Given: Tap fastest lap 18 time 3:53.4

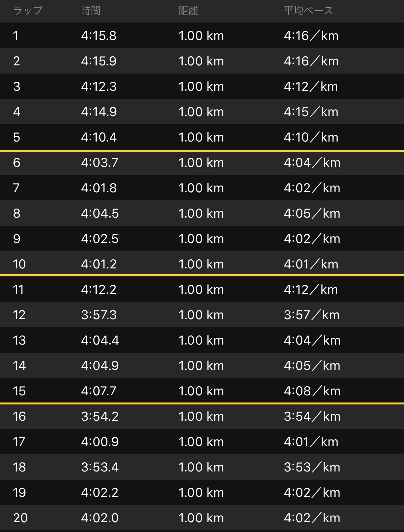Looking at the screenshot, I should click(x=100, y=467).
